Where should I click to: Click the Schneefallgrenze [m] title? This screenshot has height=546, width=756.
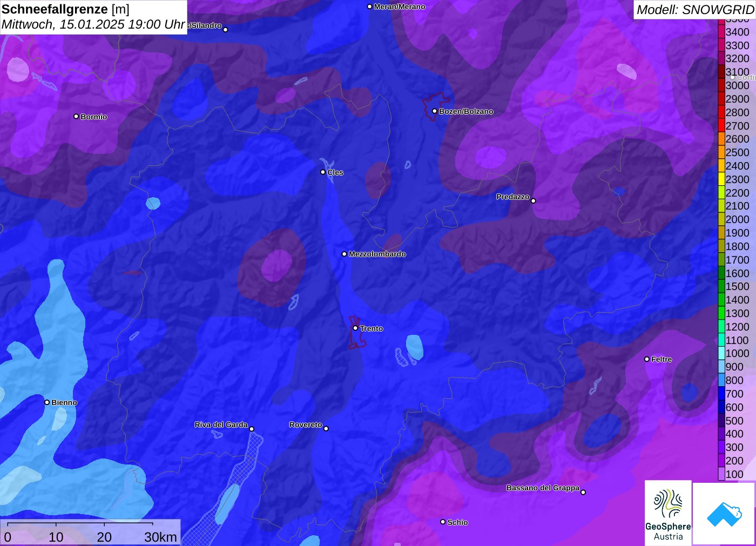65,9
